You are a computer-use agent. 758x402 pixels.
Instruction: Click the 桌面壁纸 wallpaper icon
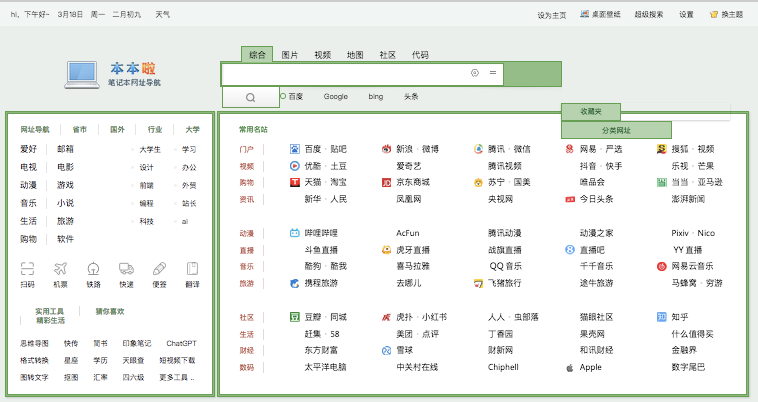pyautogui.click(x=584, y=14)
